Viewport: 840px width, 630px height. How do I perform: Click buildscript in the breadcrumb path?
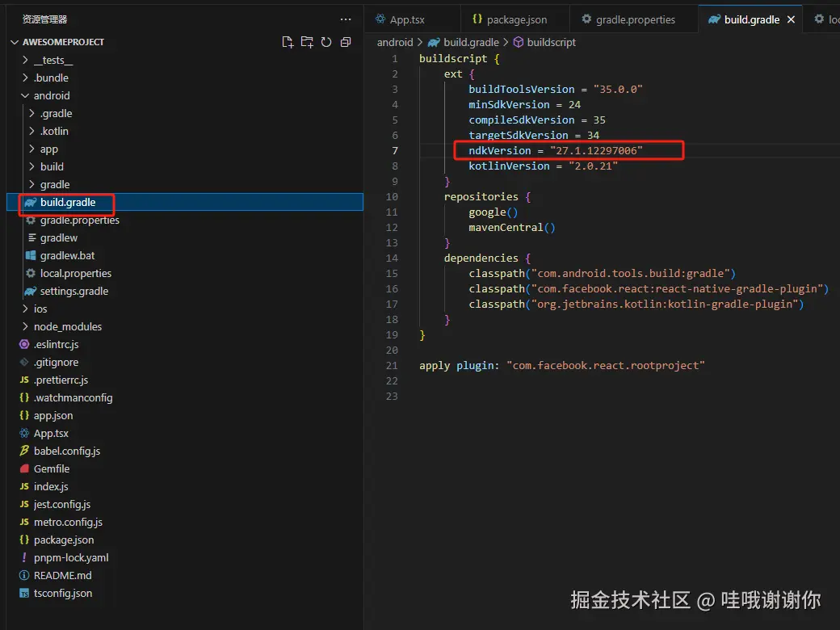click(x=551, y=42)
